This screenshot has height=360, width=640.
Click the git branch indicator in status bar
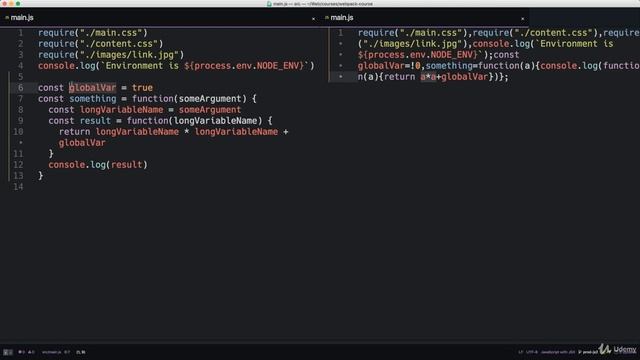click(x=588, y=352)
